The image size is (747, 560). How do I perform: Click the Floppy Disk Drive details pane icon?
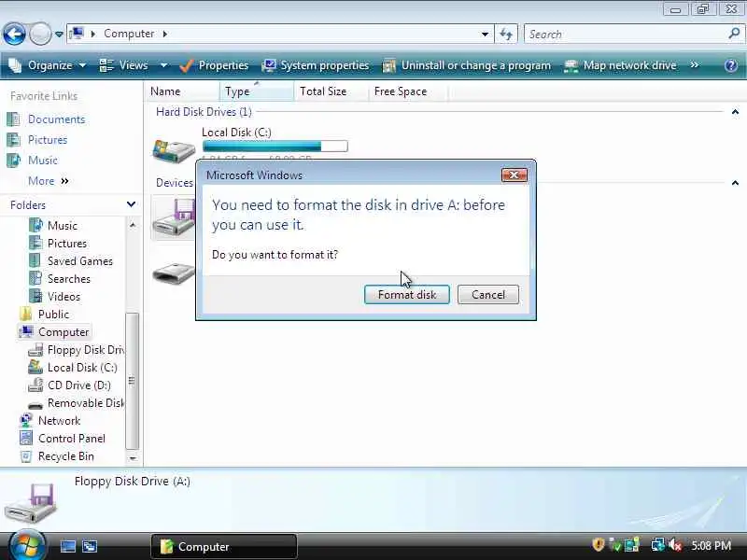[31, 503]
